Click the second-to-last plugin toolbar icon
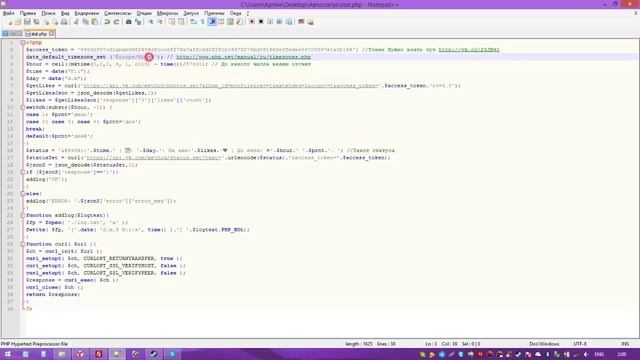This screenshot has height=360, width=640. 301,22
